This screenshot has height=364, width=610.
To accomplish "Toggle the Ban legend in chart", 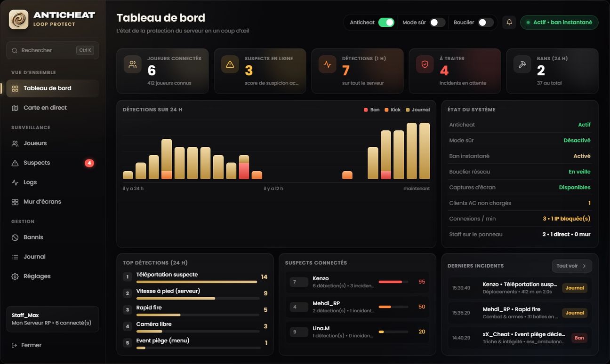I will pos(371,110).
